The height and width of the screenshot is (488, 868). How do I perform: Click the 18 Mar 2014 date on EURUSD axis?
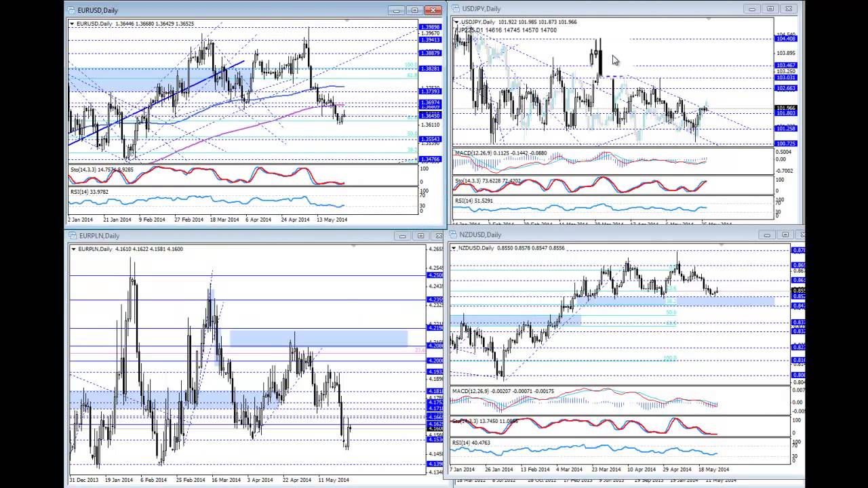pyautogui.click(x=224, y=220)
